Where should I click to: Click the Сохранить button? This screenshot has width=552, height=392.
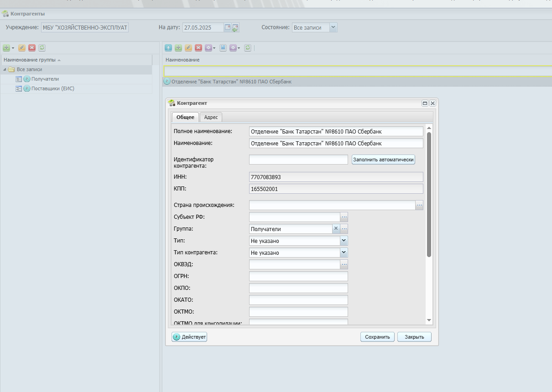pyautogui.click(x=377, y=337)
